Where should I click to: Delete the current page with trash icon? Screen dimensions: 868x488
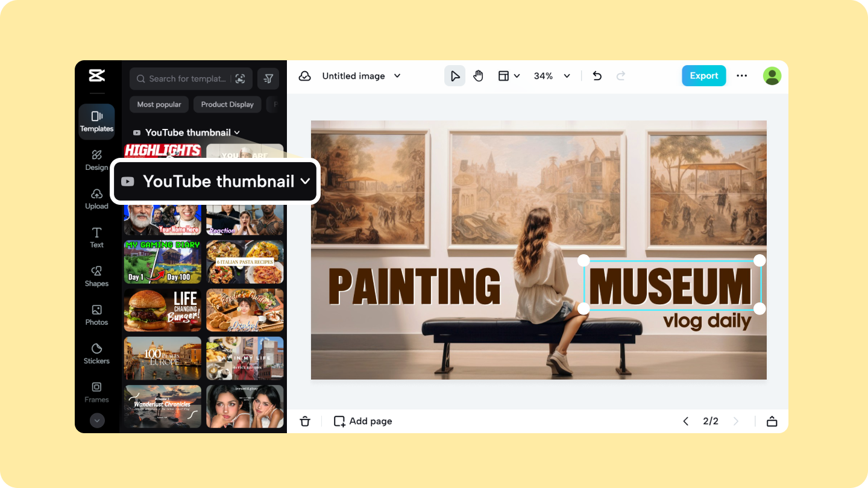305,421
